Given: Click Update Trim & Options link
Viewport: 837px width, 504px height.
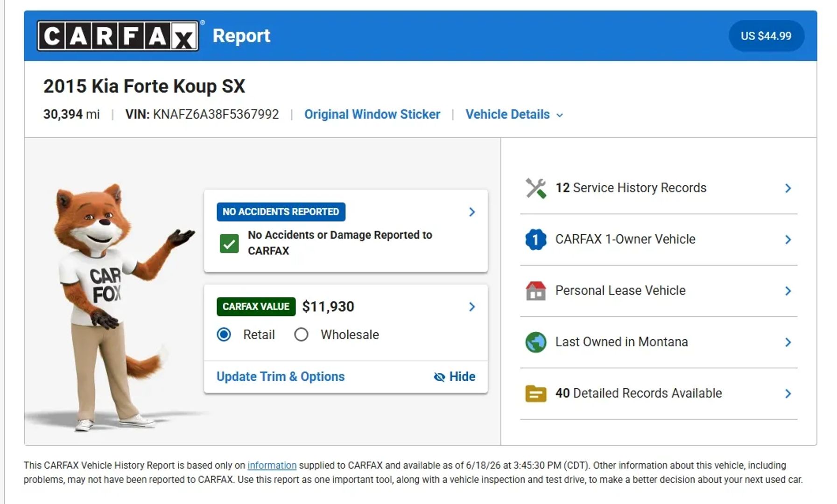Looking at the screenshot, I should pos(281,377).
